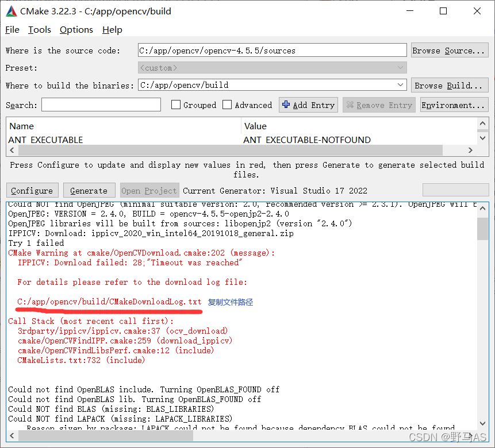The image size is (495, 448).
Task: Open the File menu
Action: tap(12, 30)
